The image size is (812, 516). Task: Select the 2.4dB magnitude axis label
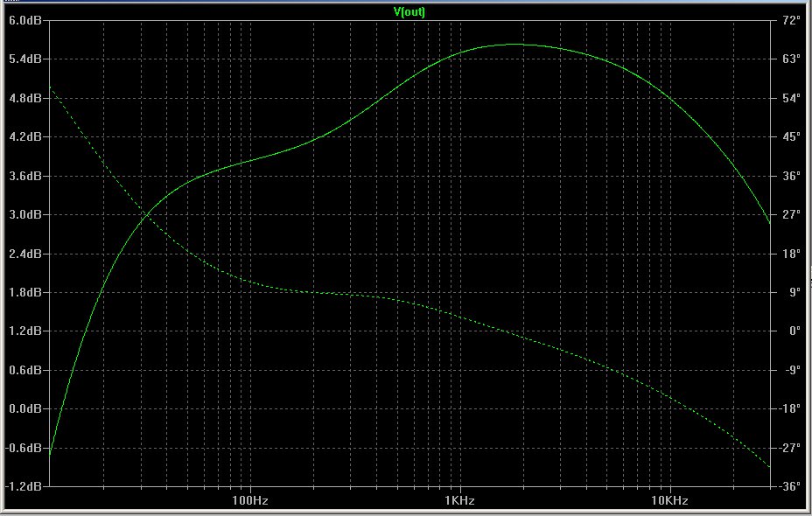point(24,254)
